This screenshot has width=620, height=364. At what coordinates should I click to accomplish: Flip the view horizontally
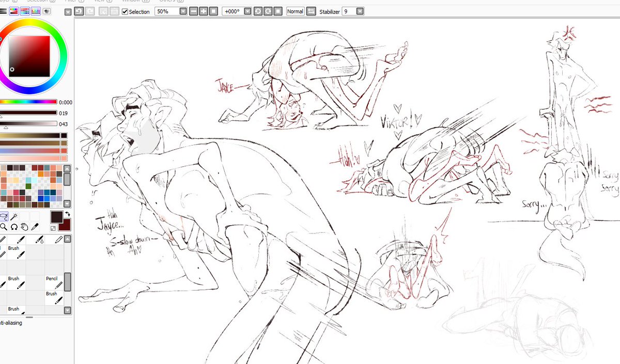click(x=311, y=11)
